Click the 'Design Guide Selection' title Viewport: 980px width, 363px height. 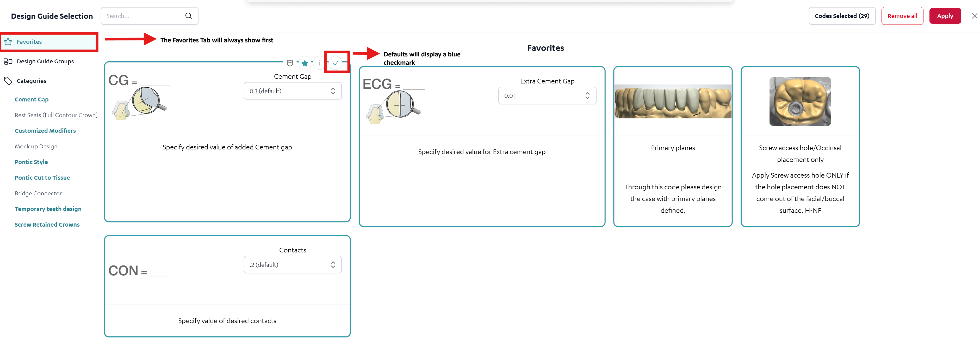point(52,16)
